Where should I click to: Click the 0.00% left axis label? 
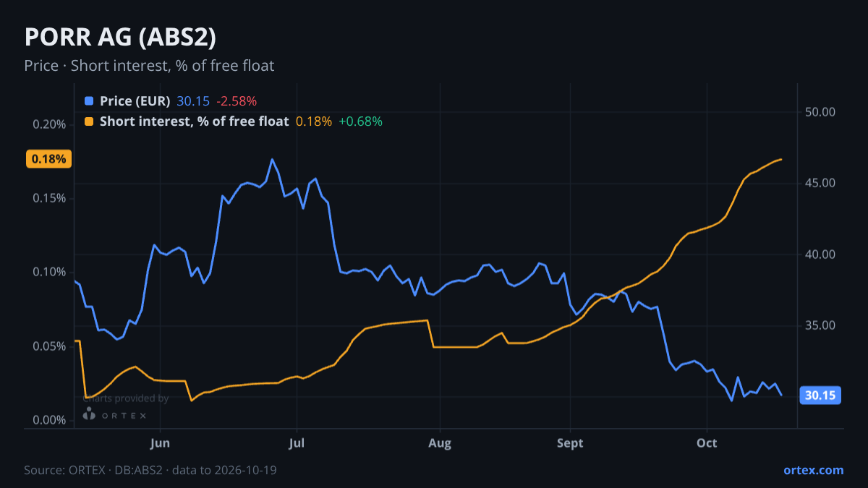(x=50, y=420)
